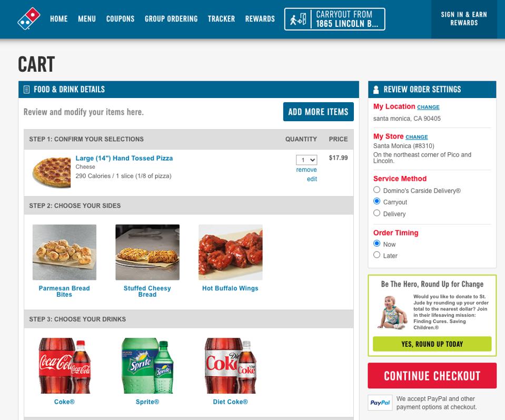Choose the Diet Coke bottle image

[x=230, y=366]
